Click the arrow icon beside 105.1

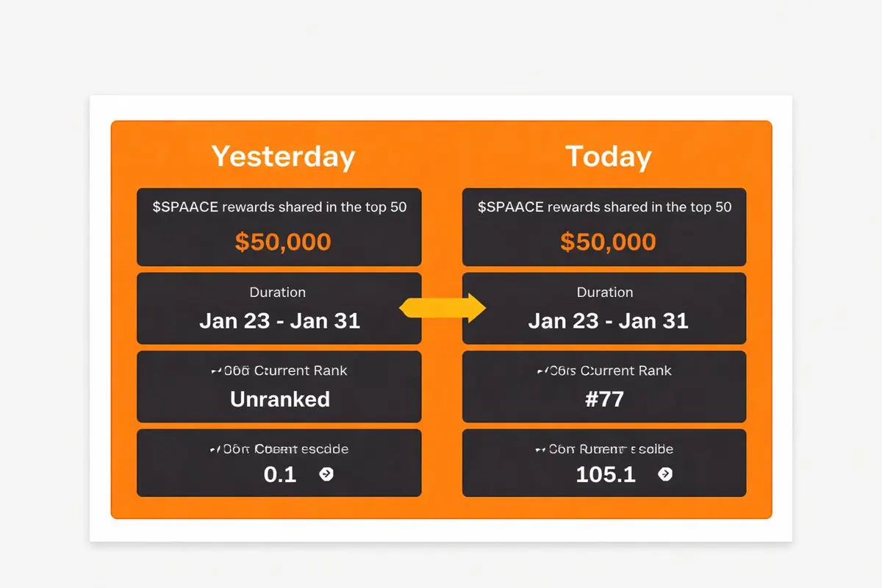coord(664,474)
